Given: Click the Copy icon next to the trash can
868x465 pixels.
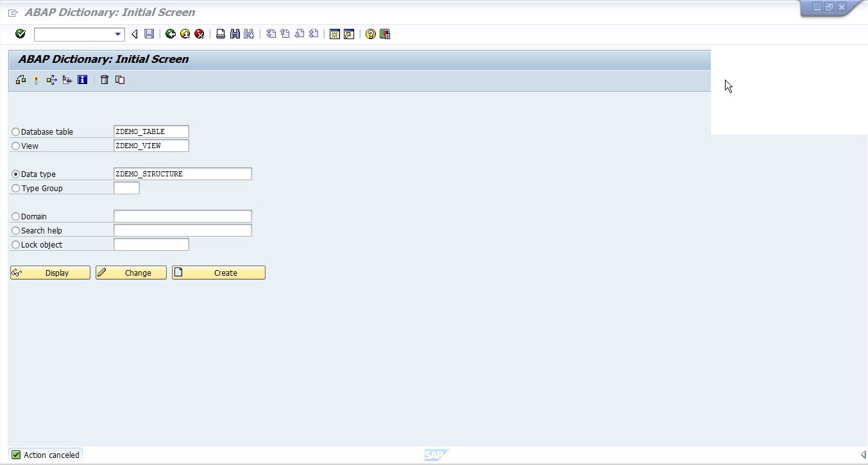Looking at the screenshot, I should click(120, 80).
